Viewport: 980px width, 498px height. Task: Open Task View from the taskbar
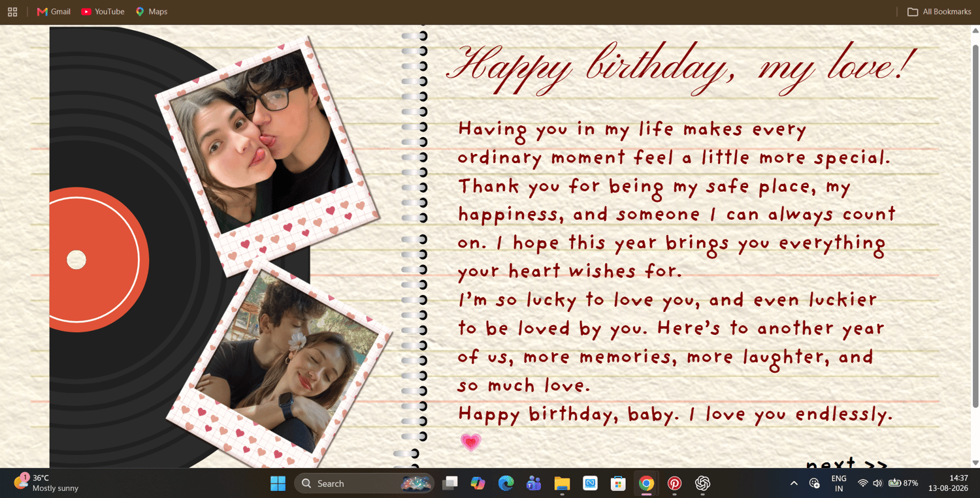(449, 483)
